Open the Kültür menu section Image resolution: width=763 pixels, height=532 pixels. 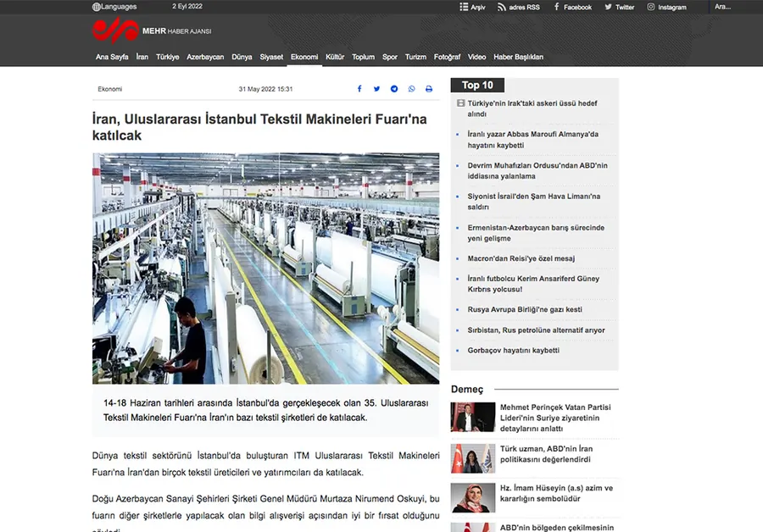[335, 57]
